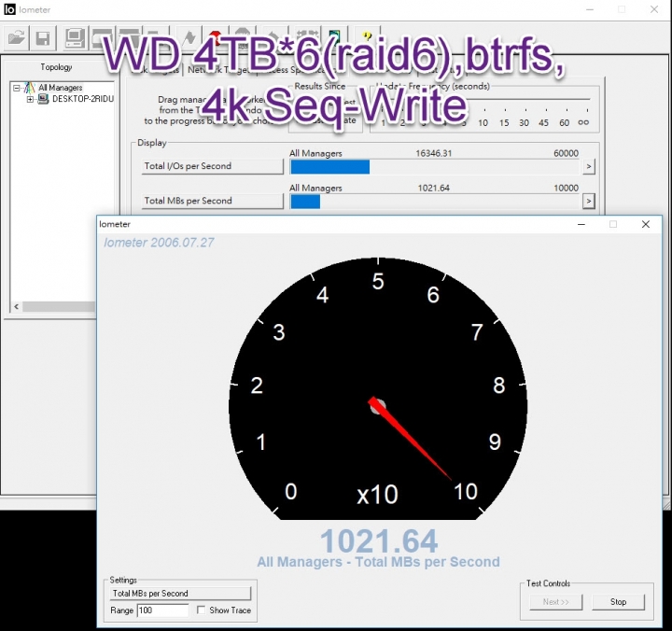Screen dimensions: 672x631
Task: Click the Total MBs per Second display button
Action: 213,201
